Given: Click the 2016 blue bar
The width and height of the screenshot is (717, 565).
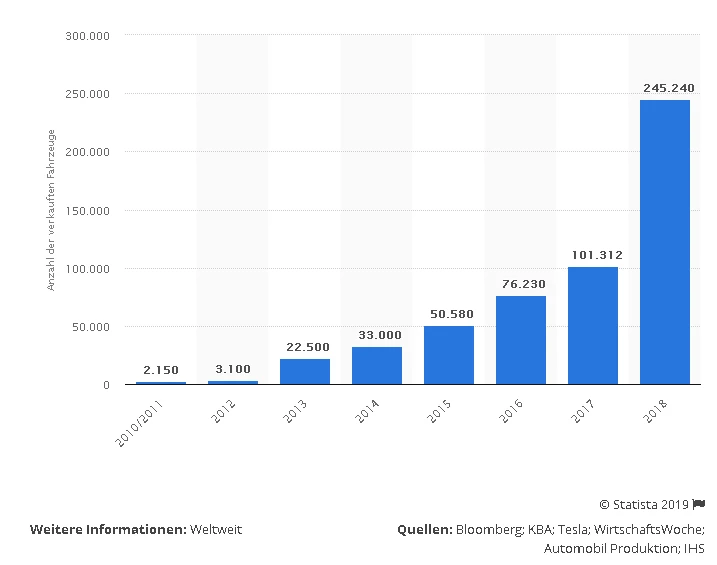Looking at the screenshot, I should [x=521, y=340].
